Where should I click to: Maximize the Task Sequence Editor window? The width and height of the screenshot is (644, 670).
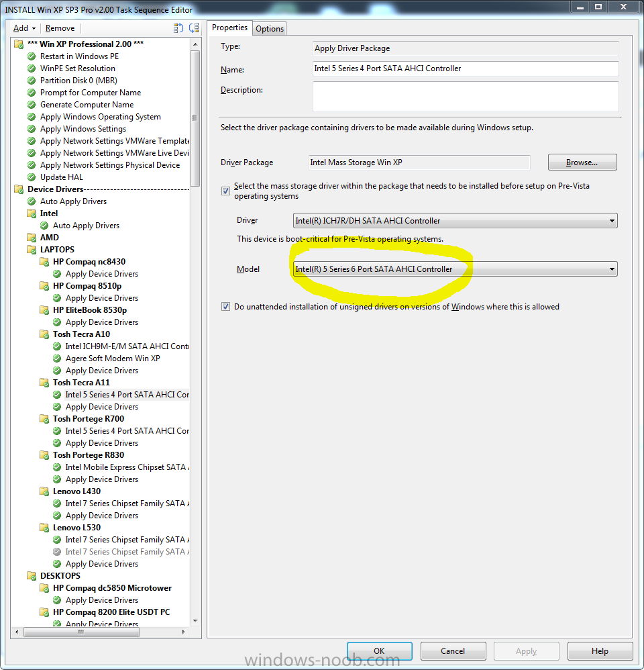pos(598,7)
